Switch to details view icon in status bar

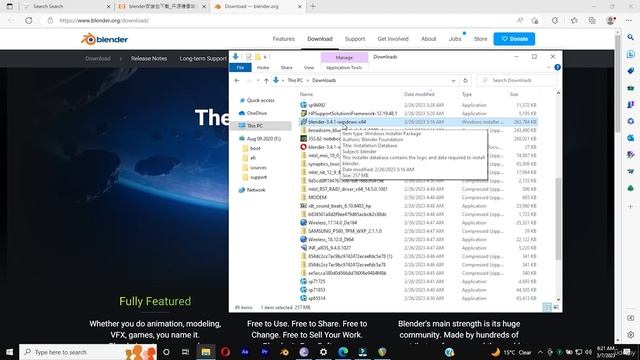coord(547,307)
